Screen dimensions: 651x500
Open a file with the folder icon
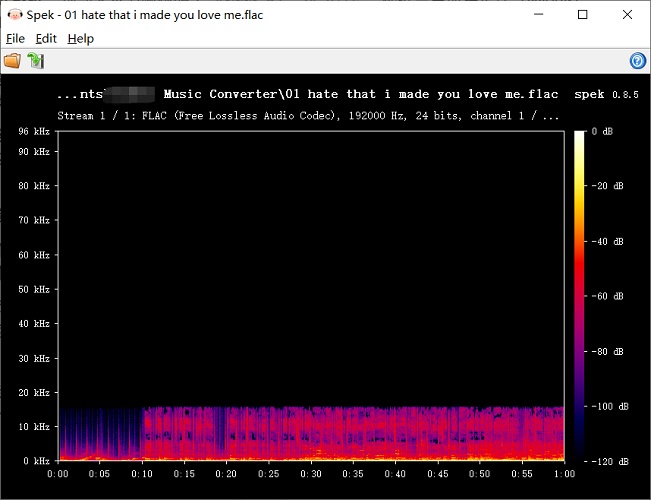coord(12,61)
